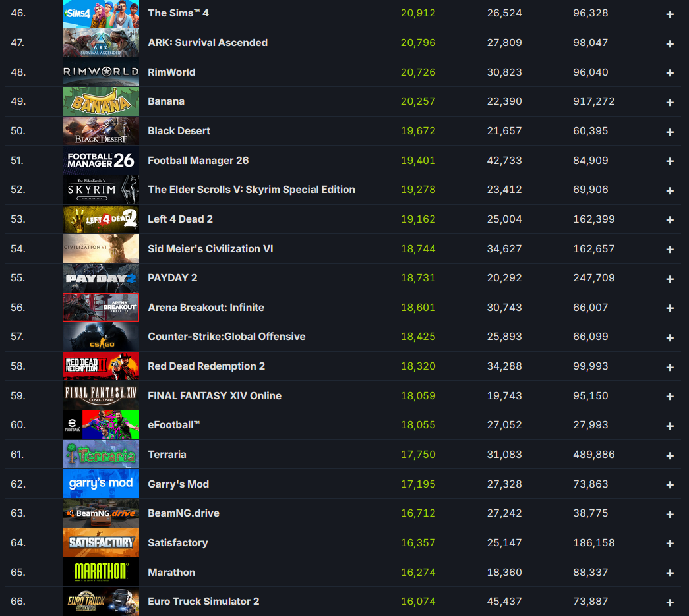Viewport: 689px width, 616px height.
Task: Click the plus icon for The Sims 4
Action: pos(670,14)
